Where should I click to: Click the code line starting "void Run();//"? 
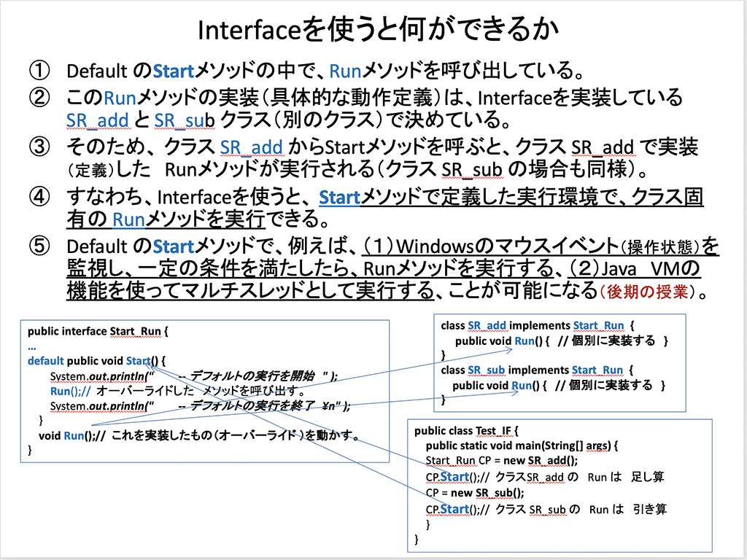click(199, 435)
